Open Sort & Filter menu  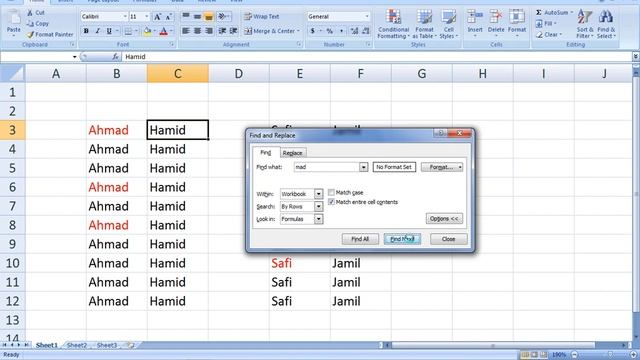[584, 24]
